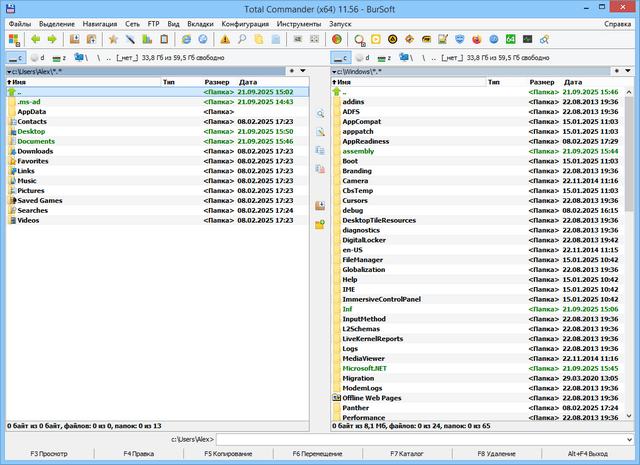Click the Firefox icon in right toolbar
This screenshot has height=465, width=640.
tap(477, 39)
